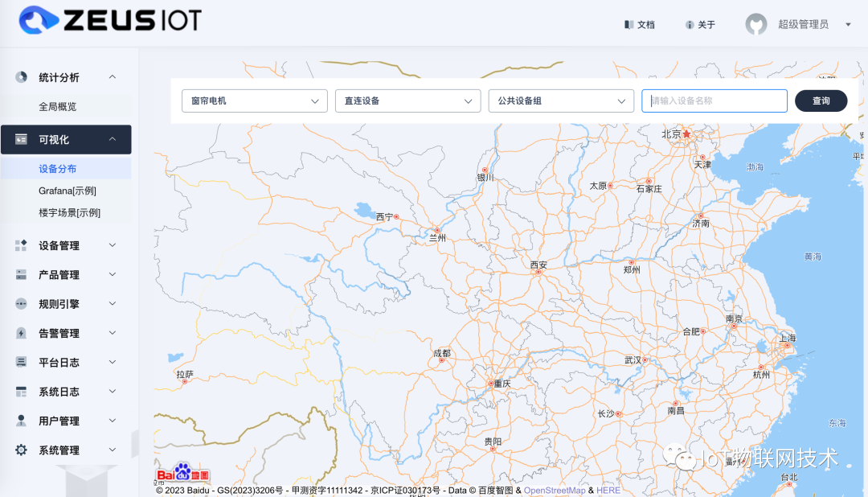
Task: Open the 公共设备组 device group dropdown
Action: [561, 101]
